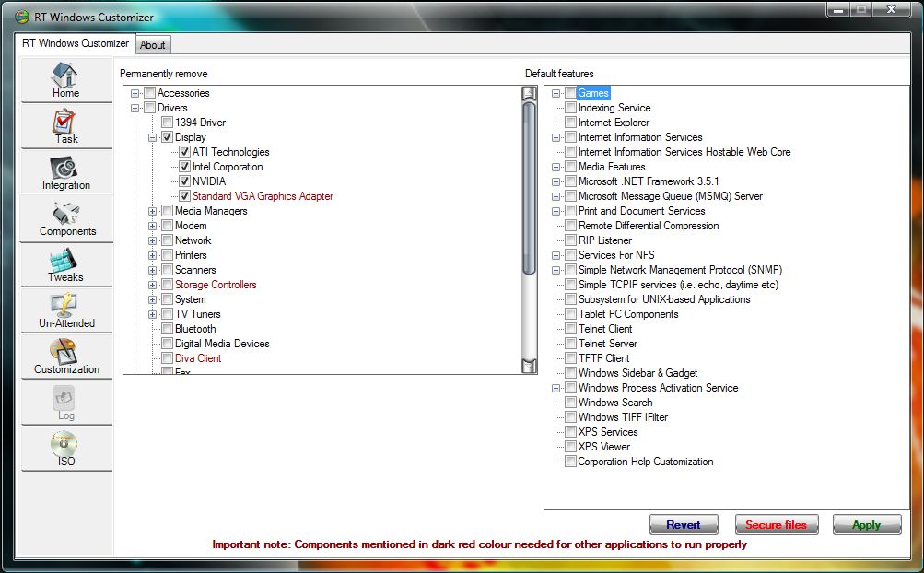The height and width of the screenshot is (573, 924).
Task: Switch to the About tab
Action: click(153, 45)
